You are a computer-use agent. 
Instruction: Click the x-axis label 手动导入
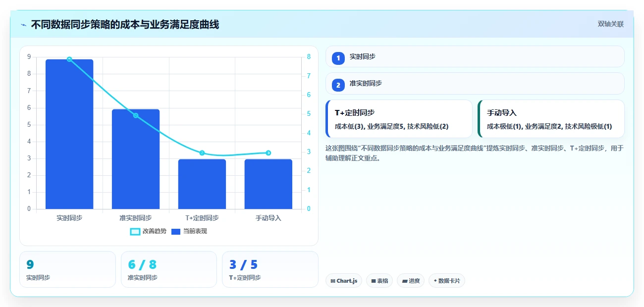[x=268, y=218]
